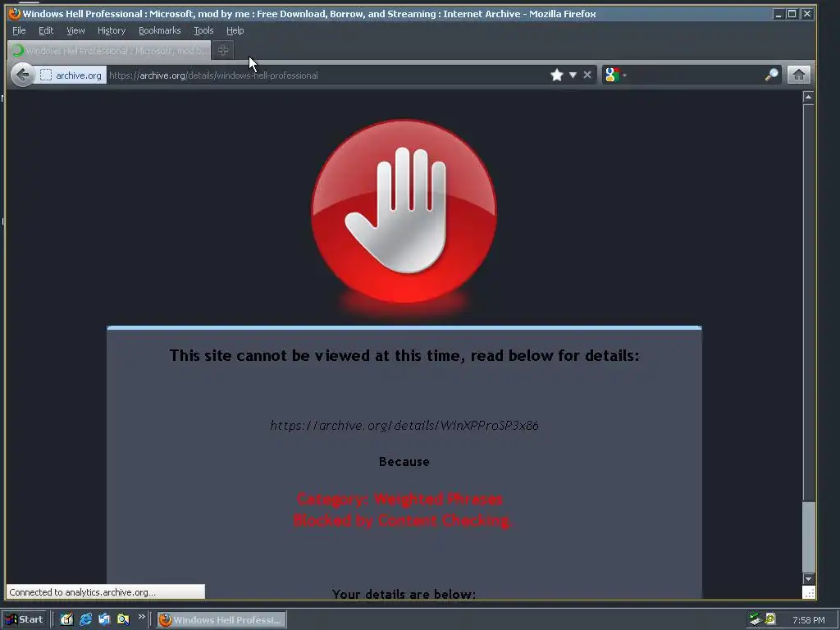
Task: Click 'Connected to analytics.archive.org' status text
Action: 83,592
